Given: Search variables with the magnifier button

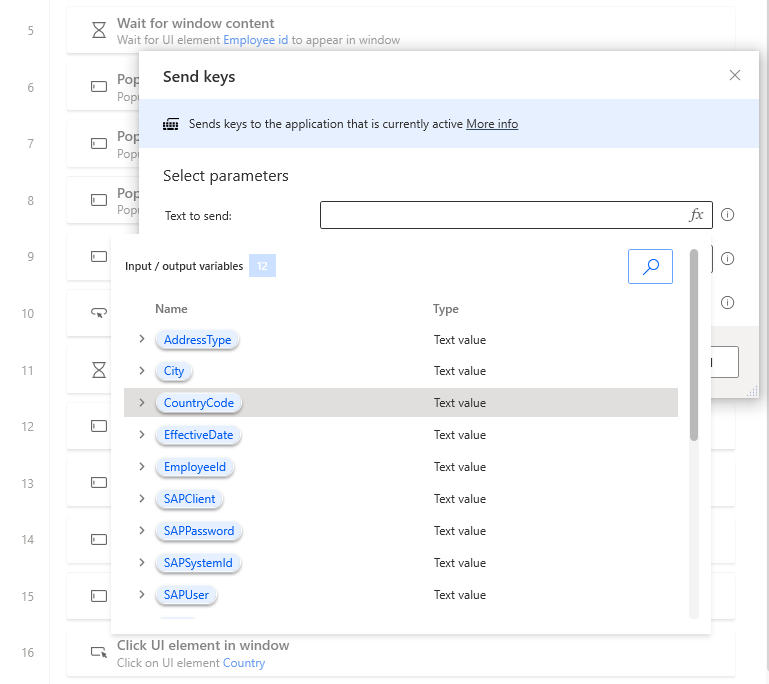Looking at the screenshot, I should click(650, 266).
